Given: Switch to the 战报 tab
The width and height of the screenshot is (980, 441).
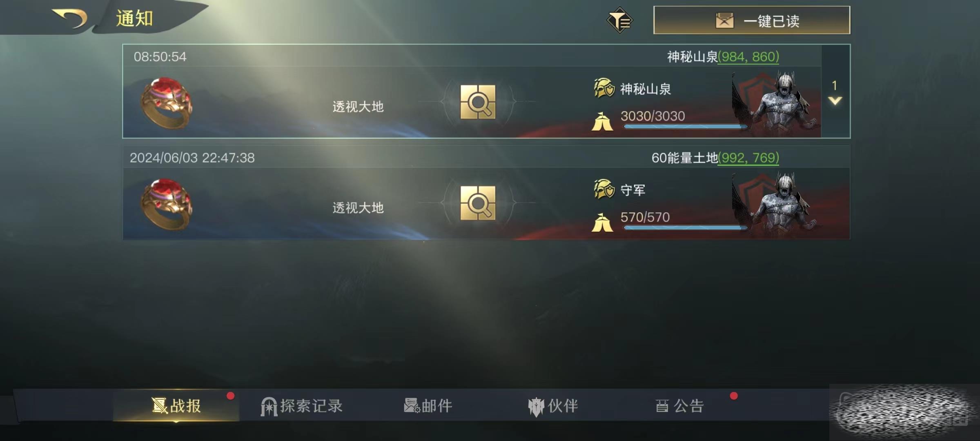Looking at the screenshot, I should click(x=176, y=405).
